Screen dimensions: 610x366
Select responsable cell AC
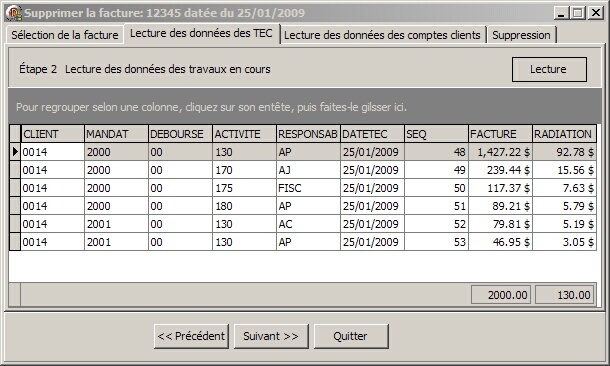coord(308,224)
